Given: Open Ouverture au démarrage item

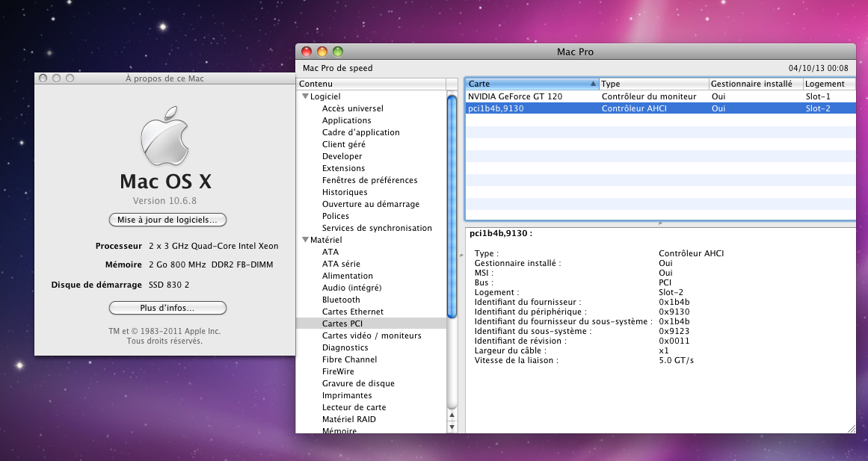Looking at the screenshot, I should point(371,204).
